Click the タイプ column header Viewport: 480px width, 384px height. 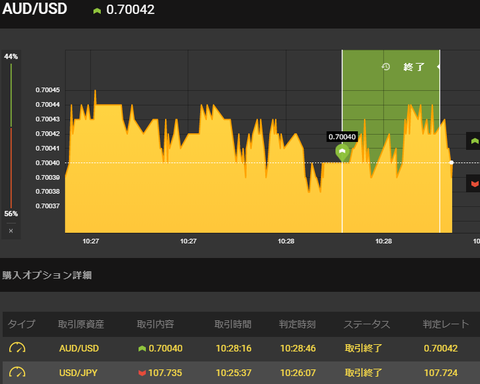pos(21,324)
